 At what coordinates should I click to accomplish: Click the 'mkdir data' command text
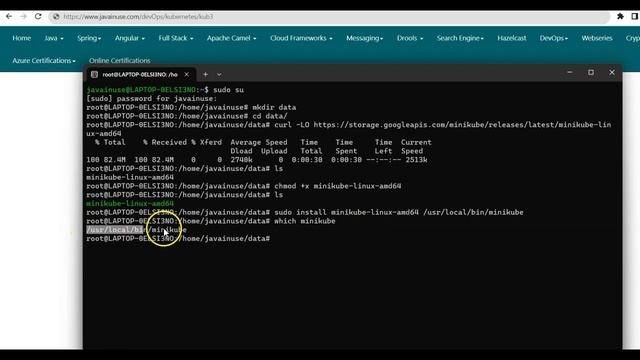[x=274, y=107]
